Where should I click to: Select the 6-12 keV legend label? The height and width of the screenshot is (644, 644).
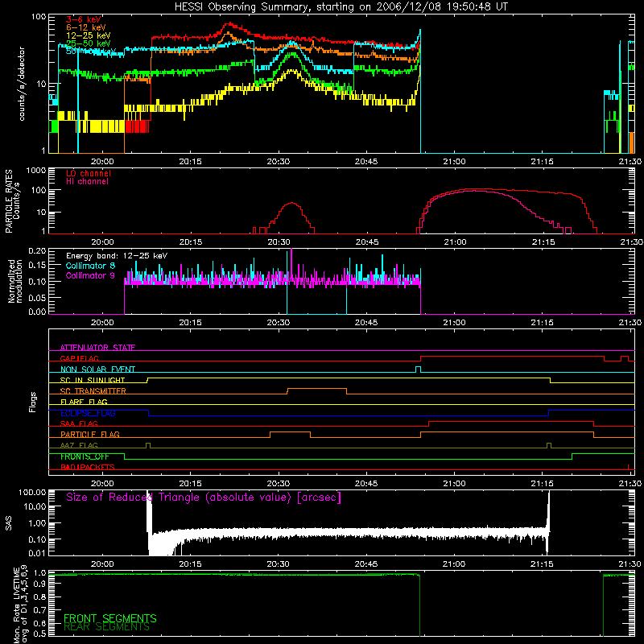pyautogui.click(x=86, y=27)
